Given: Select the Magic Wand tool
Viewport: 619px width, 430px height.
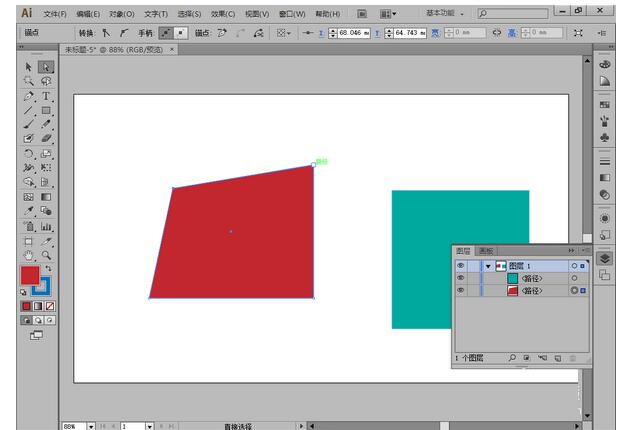Looking at the screenshot, I should (x=29, y=81).
